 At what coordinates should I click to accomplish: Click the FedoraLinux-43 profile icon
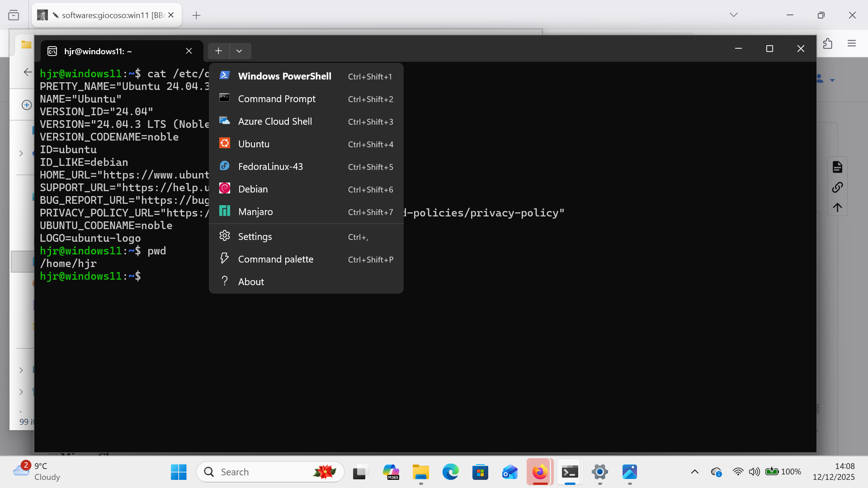click(x=225, y=166)
